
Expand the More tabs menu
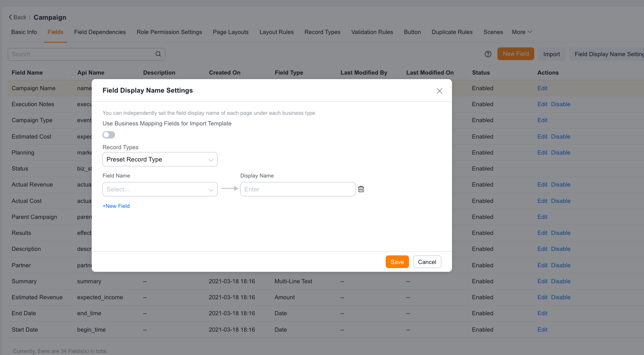(x=522, y=32)
